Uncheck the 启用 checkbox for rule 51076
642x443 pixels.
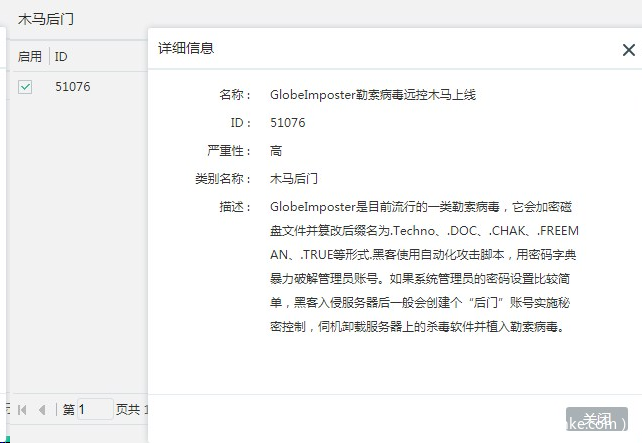tap(25, 87)
